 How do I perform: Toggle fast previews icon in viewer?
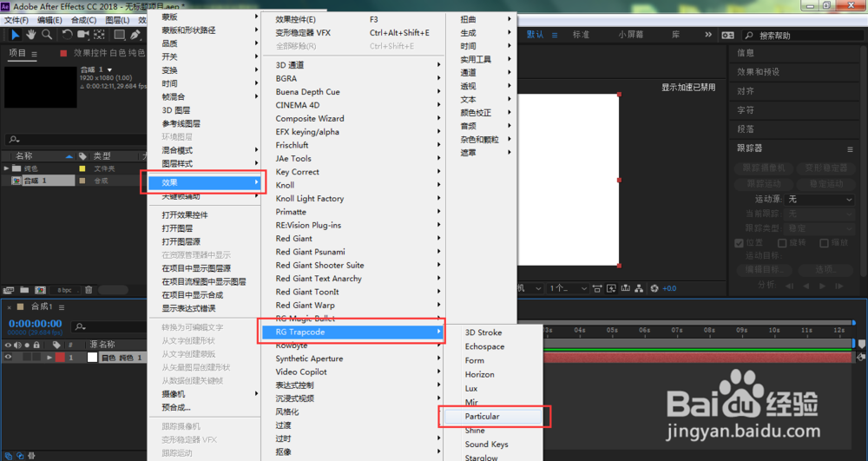coord(611,288)
